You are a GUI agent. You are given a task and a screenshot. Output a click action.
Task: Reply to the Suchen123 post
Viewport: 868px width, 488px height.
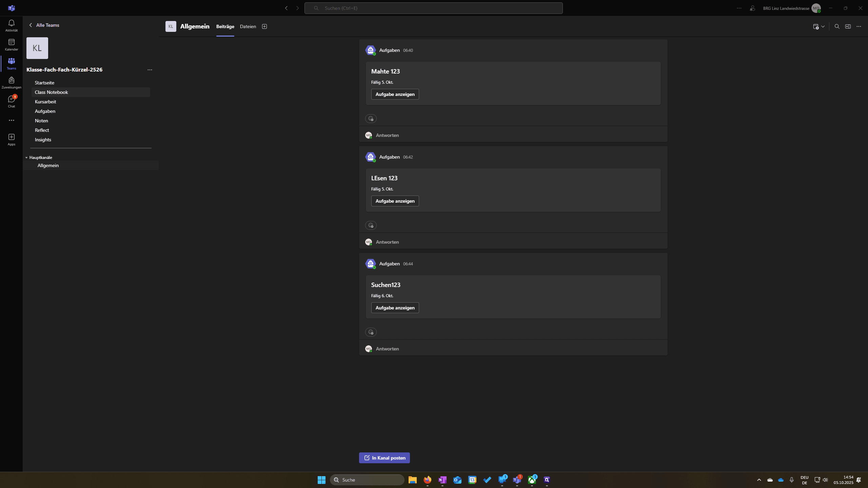(x=387, y=349)
